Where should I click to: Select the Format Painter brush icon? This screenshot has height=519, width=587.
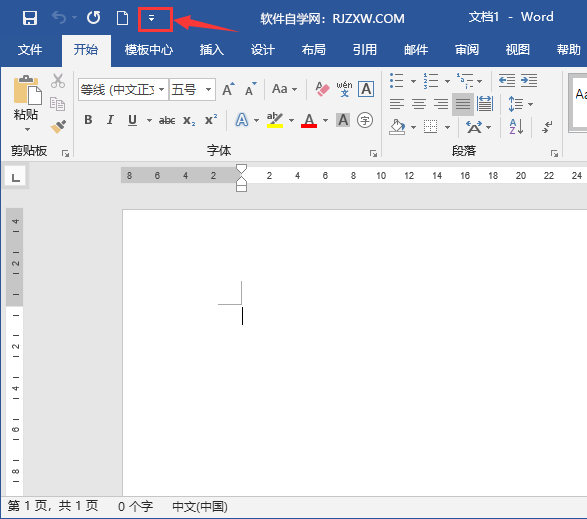pyautogui.click(x=58, y=127)
